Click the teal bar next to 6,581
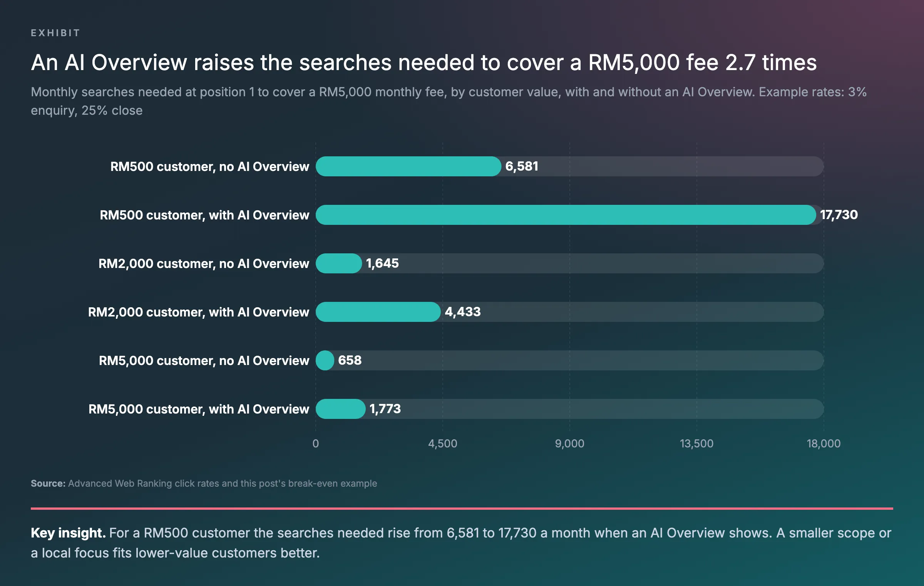Viewport: 924px width, 586px height. click(x=408, y=166)
